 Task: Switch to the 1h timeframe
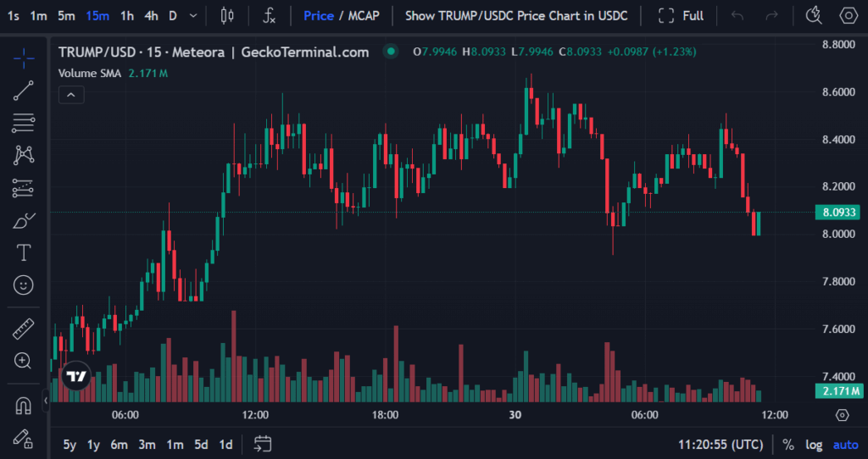126,15
